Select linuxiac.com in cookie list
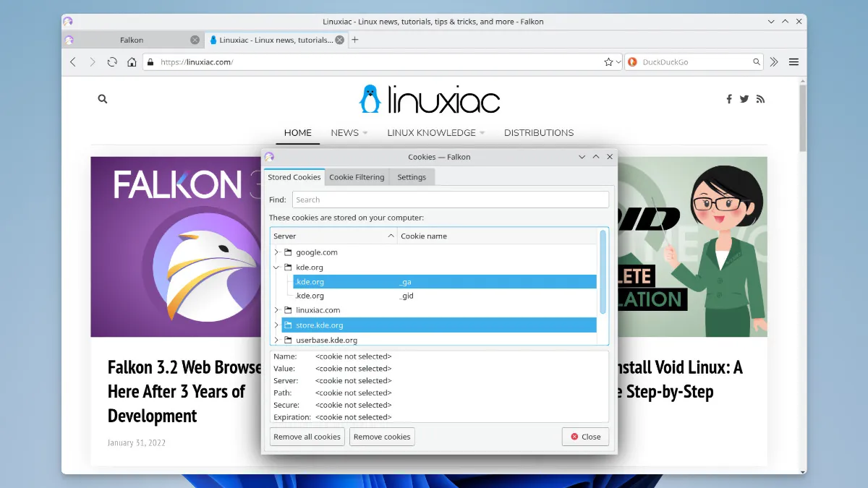This screenshot has height=488, width=868. (318, 310)
